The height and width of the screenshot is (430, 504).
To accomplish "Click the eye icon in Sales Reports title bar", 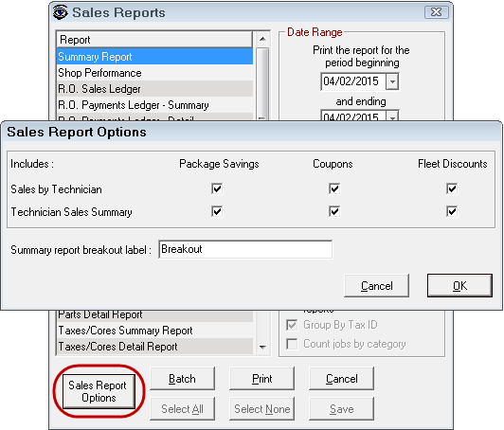I will [x=60, y=12].
